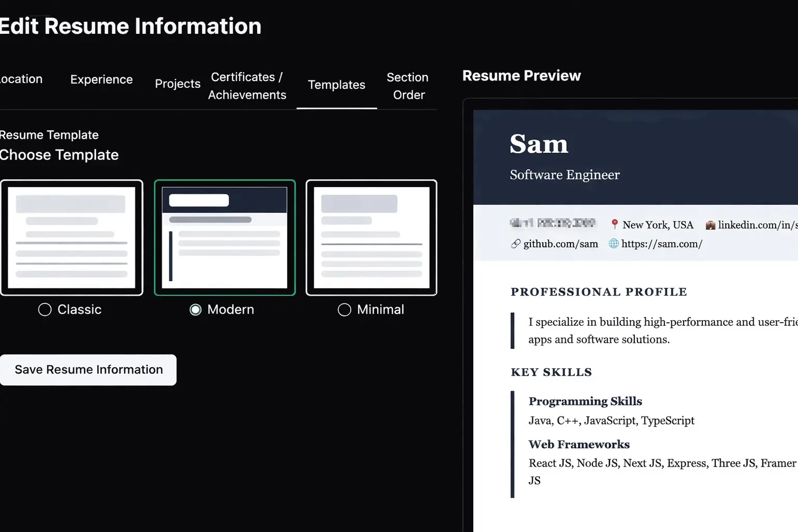Click the chain link icon beside github.com/sam
Screen dimensions: 798x532
pos(515,244)
